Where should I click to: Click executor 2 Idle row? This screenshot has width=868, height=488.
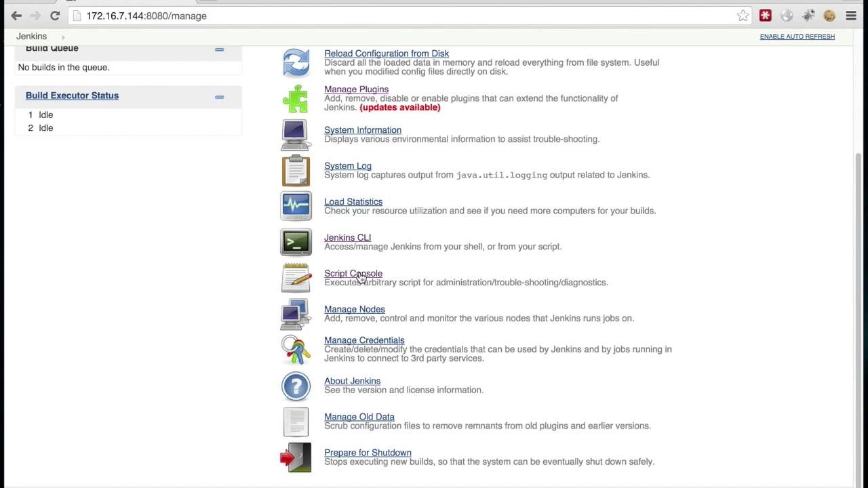(128, 128)
